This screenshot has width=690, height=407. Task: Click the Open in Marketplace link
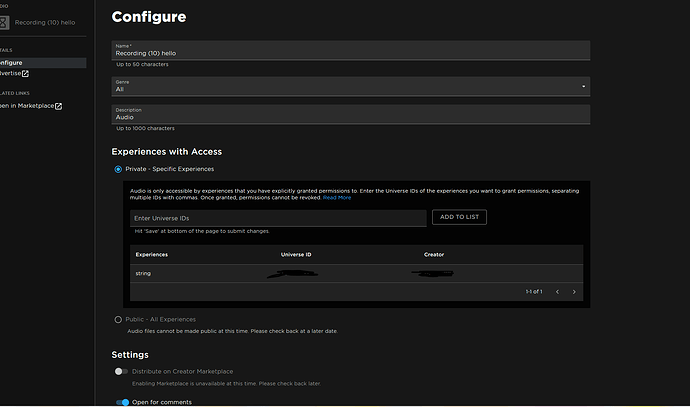point(27,106)
